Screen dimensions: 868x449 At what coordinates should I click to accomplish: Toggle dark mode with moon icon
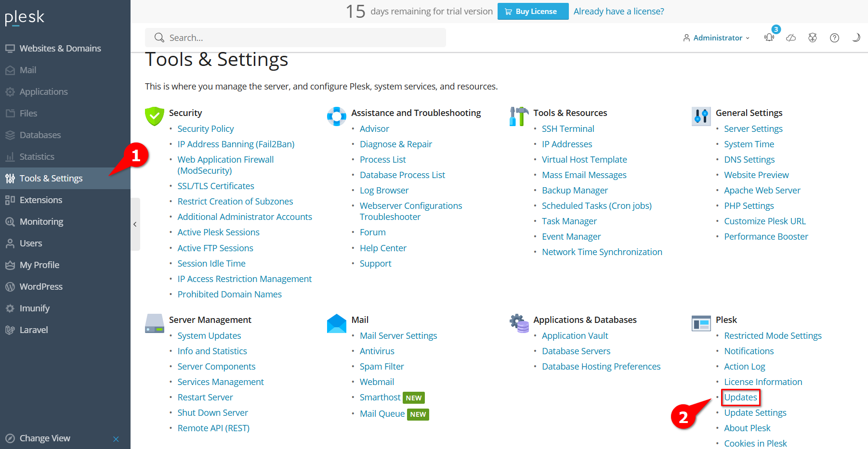[x=856, y=38]
